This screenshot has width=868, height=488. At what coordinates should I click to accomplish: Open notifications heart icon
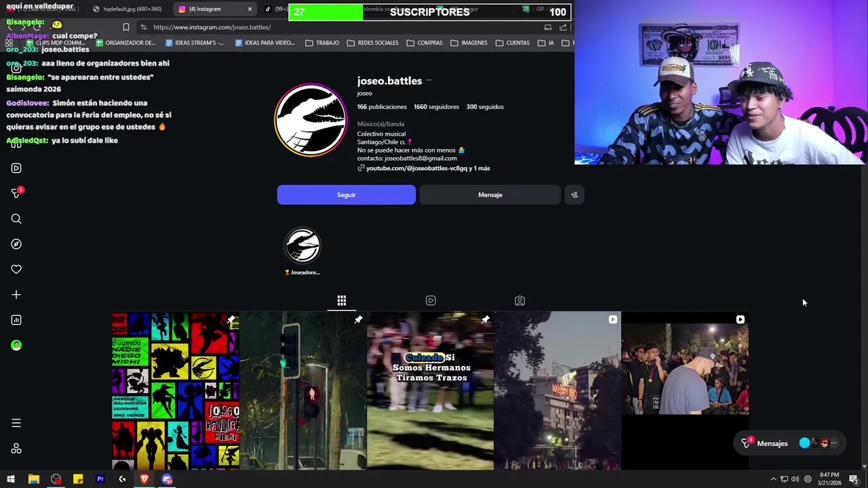(x=16, y=269)
